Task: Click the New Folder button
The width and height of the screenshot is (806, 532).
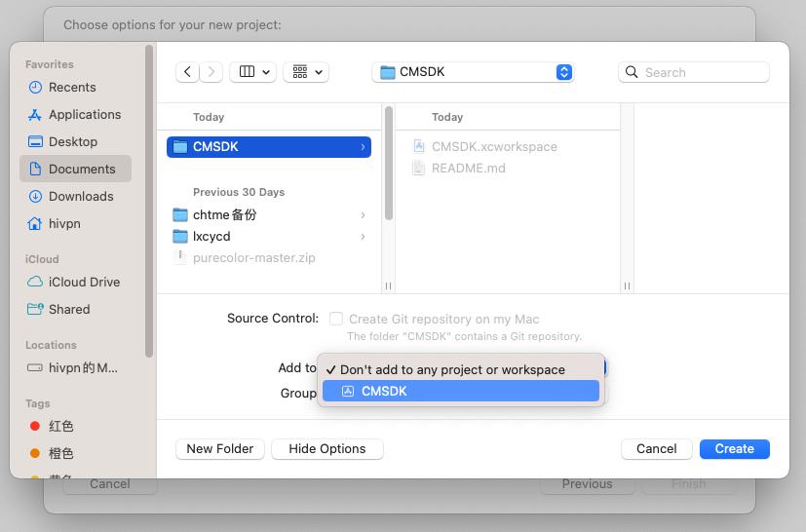Action: 220,449
